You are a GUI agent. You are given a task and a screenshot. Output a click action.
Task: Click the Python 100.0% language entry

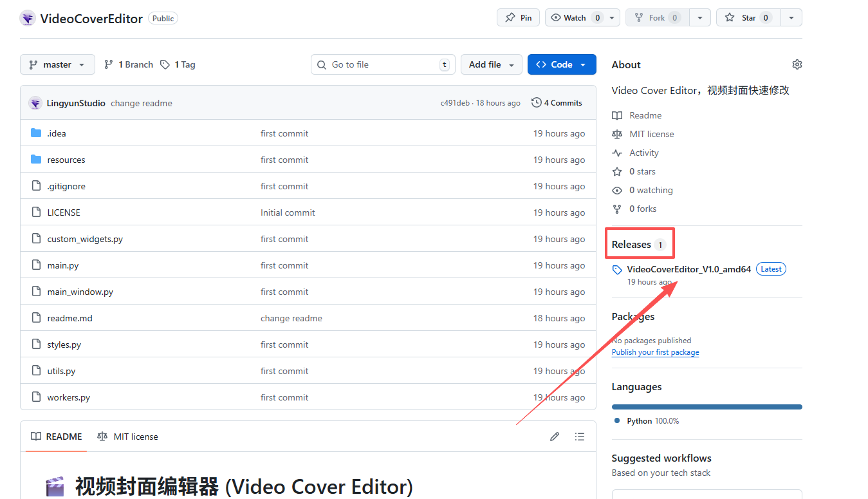point(647,421)
